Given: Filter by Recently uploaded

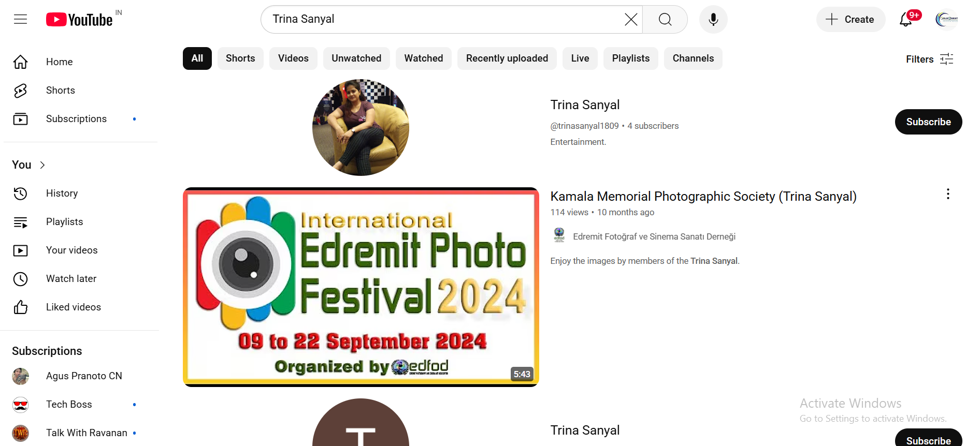Looking at the screenshot, I should (x=507, y=58).
